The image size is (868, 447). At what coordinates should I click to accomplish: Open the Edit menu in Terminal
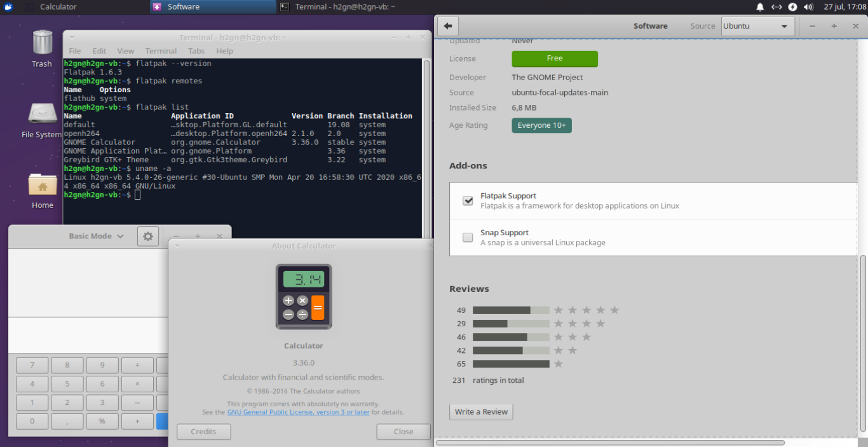click(99, 51)
